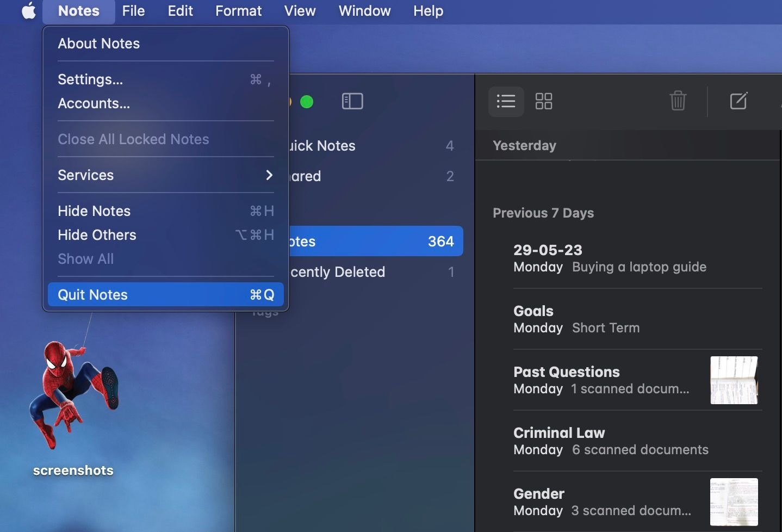Screen dimensions: 782x532
Task: Expand the Services submenu
Action: [165, 175]
